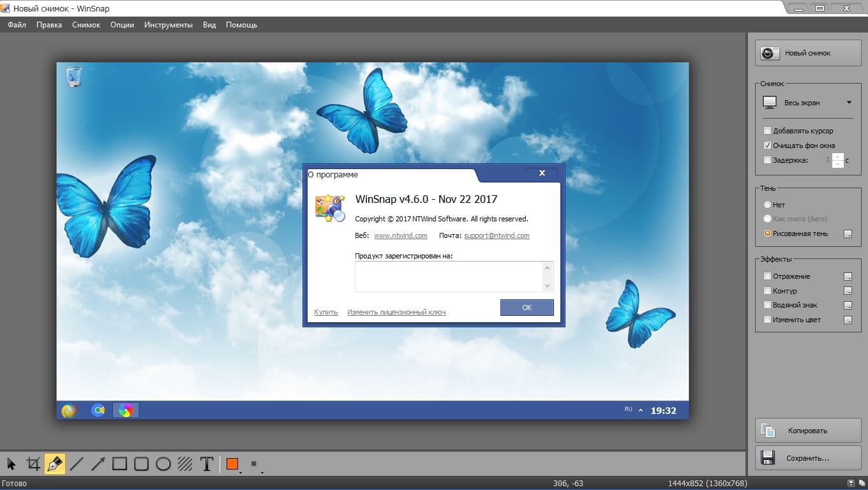Open the Правка menu

pos(49,25)
